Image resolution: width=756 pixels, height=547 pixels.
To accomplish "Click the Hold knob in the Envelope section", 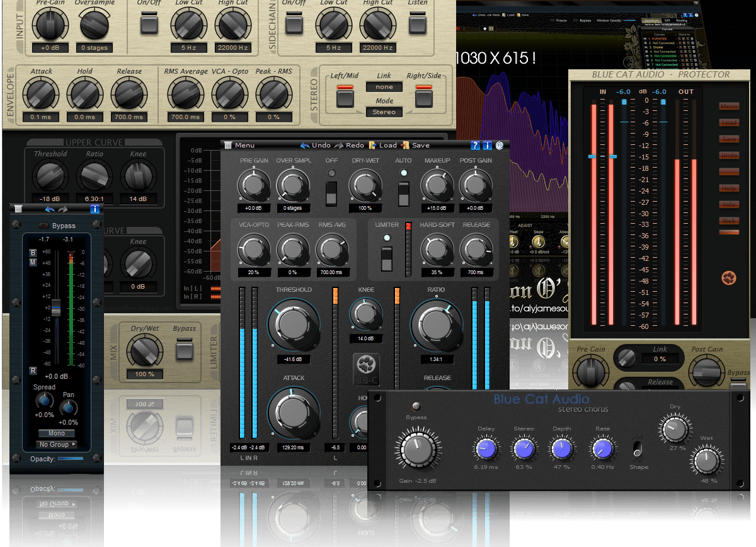I will [x=85, y=94].
